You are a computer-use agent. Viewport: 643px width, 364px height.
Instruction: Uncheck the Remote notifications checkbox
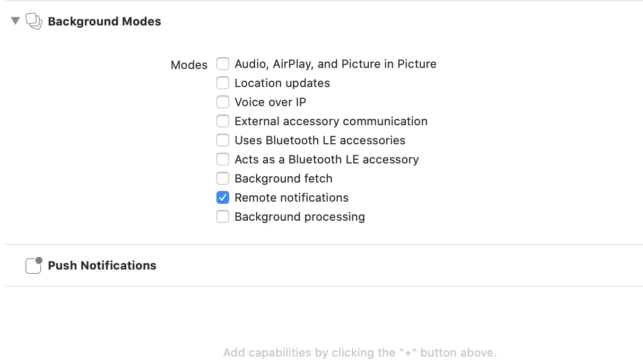(223, 198)
